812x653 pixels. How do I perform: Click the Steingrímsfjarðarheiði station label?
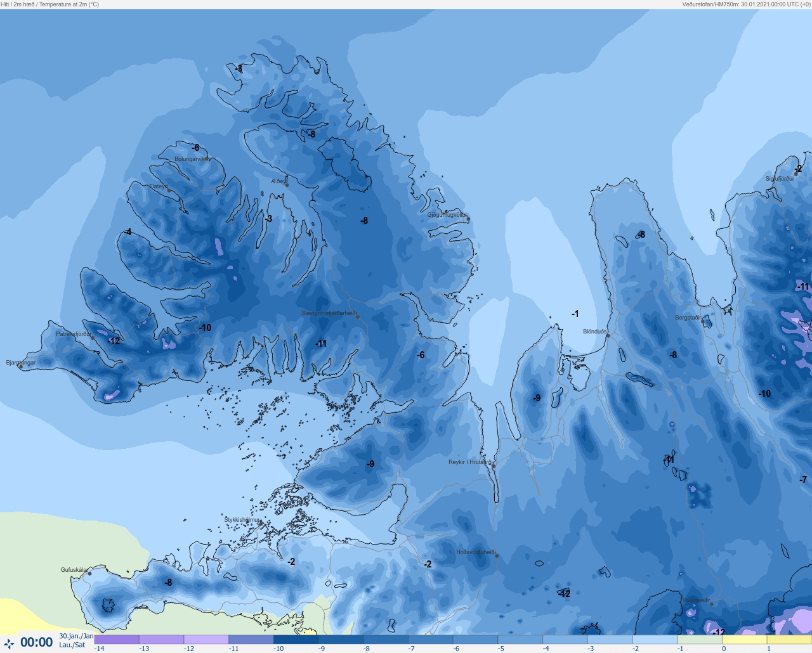tap(329, 313)
